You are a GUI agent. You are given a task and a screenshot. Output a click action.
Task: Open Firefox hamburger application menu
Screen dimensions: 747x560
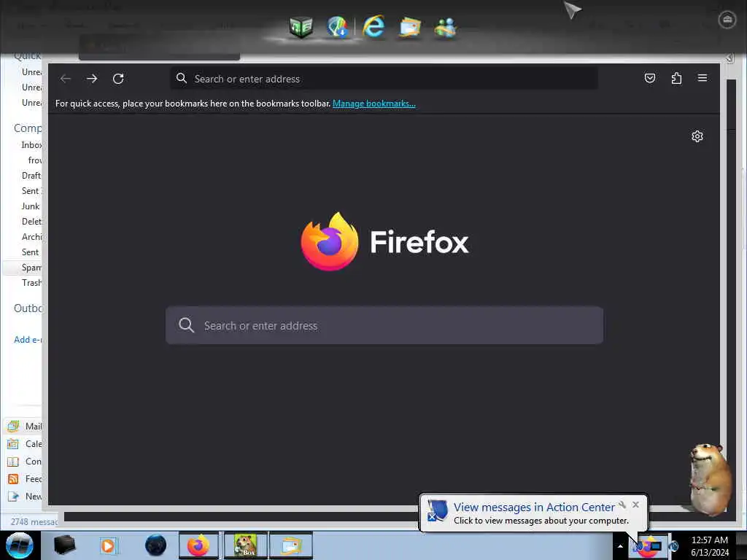[x=703, y=77]
